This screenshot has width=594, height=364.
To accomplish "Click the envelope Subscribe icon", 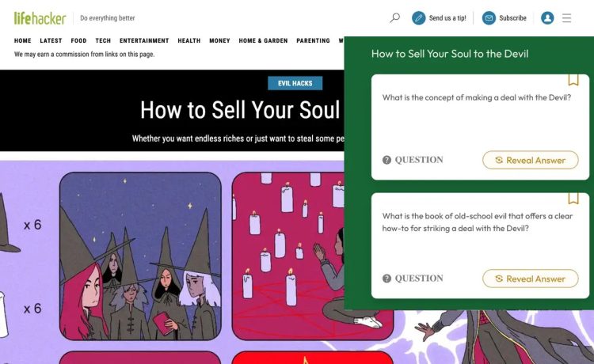I will (x=489, y=17).
